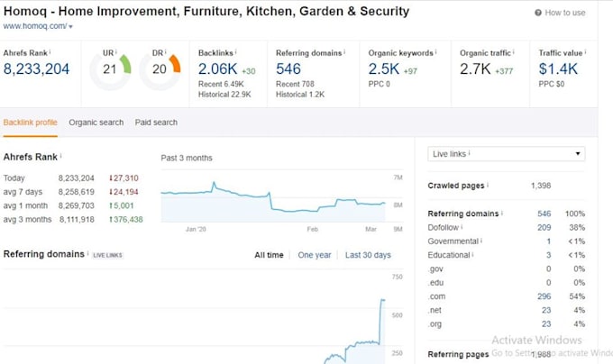Select the One year chart range
This screenshot has height=364, width=613.
pos(315,255)
